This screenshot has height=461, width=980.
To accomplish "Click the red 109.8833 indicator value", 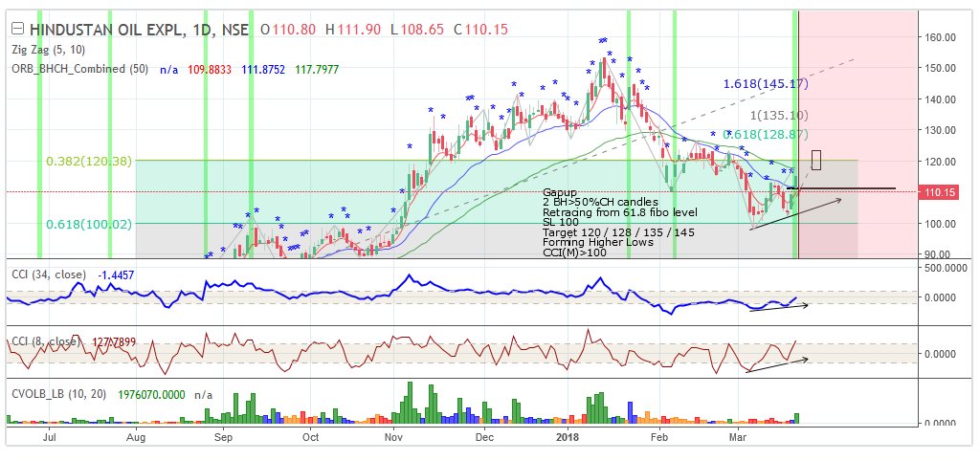I will point(211,69).
